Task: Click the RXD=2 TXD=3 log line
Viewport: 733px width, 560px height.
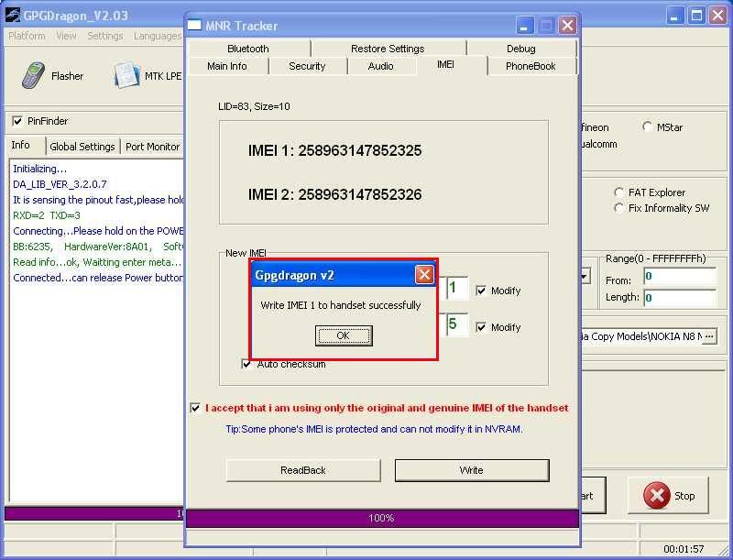Action: tap(47, 215)
